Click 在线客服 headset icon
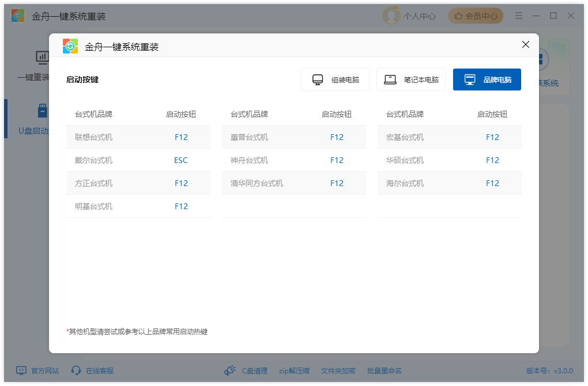 tap(76, 370)
